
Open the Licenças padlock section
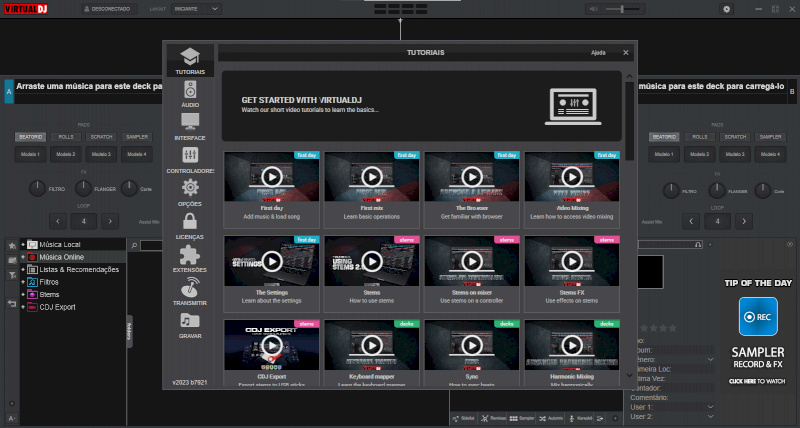click(190, 226)
